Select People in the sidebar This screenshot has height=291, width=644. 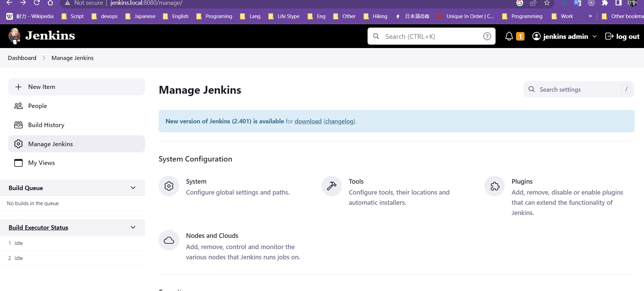click(76, 106)
